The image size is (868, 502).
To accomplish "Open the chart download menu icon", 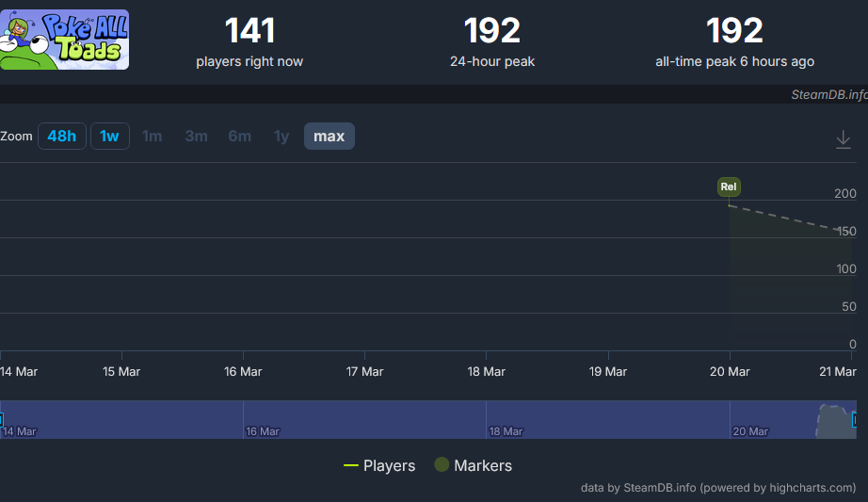I will (x=843, y=139).
